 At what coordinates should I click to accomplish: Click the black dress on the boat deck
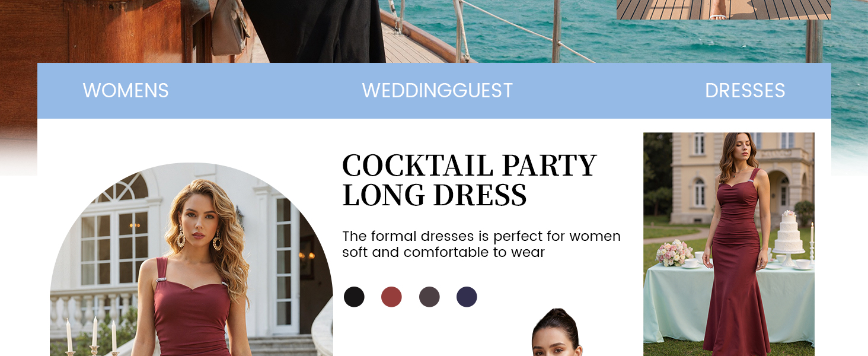tap(320, 30)
